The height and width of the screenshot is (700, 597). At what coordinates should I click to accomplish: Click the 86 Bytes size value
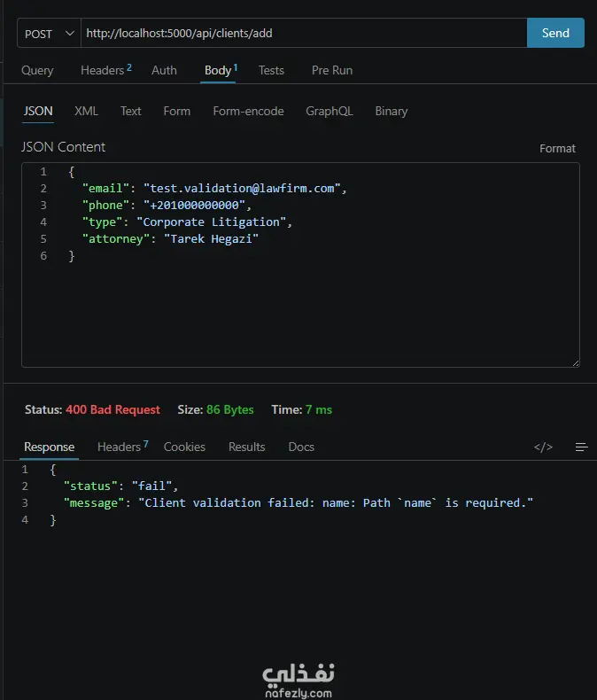coord(229,410)
